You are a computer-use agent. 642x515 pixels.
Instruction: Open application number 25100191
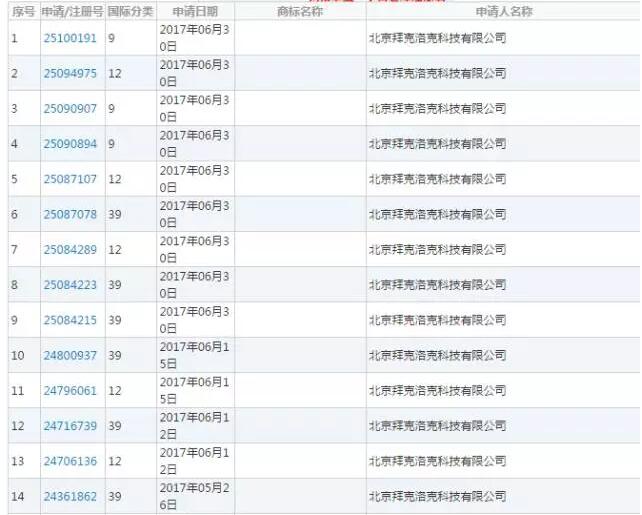point(70,38)
